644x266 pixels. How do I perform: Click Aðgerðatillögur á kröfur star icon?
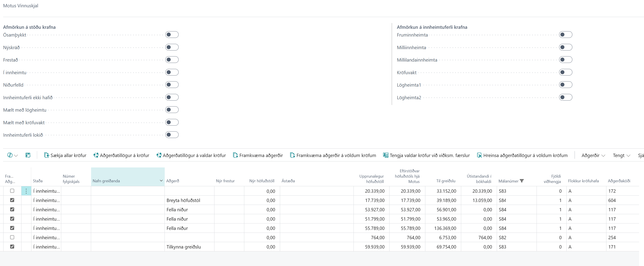(96, 155)
